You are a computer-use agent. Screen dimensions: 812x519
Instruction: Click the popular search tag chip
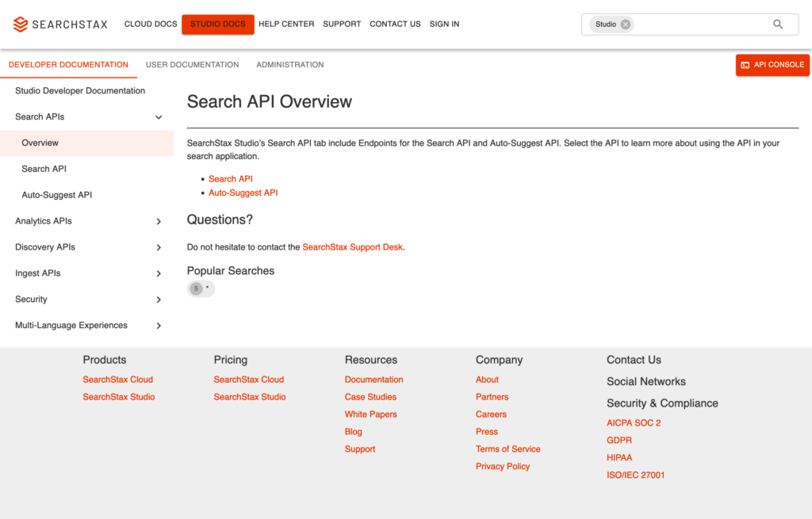click(x=201, y=288)
